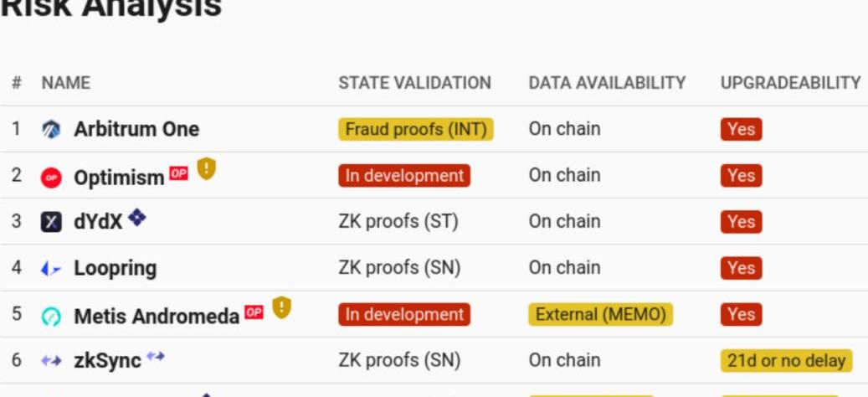The image size is (868, 397).
Task: Click the Arbitrum One logo icon
Action: pyautogui.click(x=51, y=130)
